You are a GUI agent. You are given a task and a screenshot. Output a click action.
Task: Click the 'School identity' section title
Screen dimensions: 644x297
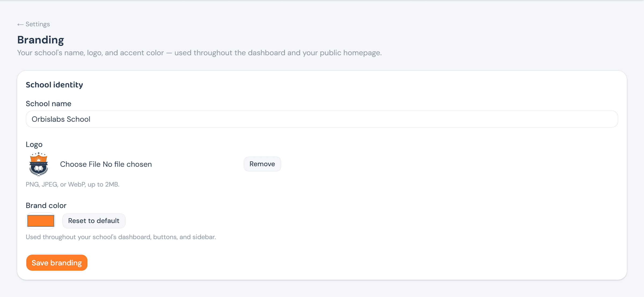pyautogui.click(x=54, y=85)
